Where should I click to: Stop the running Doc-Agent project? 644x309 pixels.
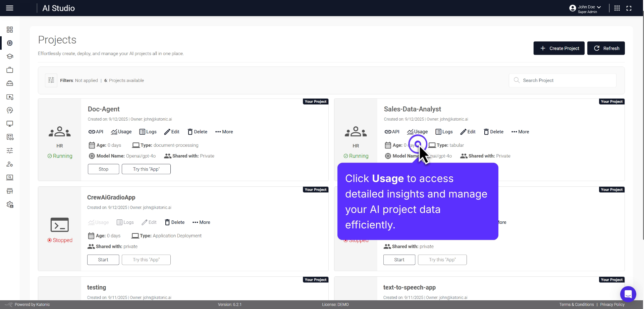pos(103,169)
